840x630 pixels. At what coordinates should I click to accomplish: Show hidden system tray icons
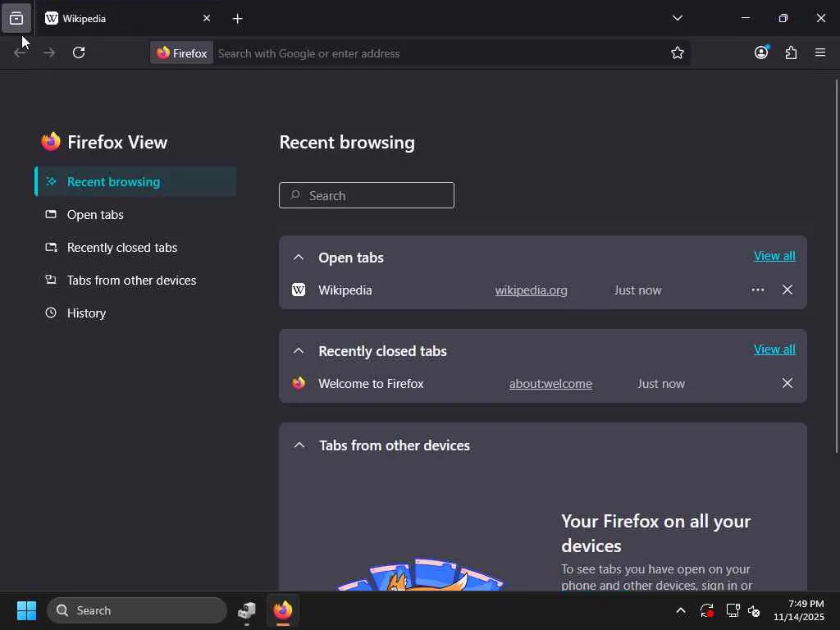click(680, 610)
